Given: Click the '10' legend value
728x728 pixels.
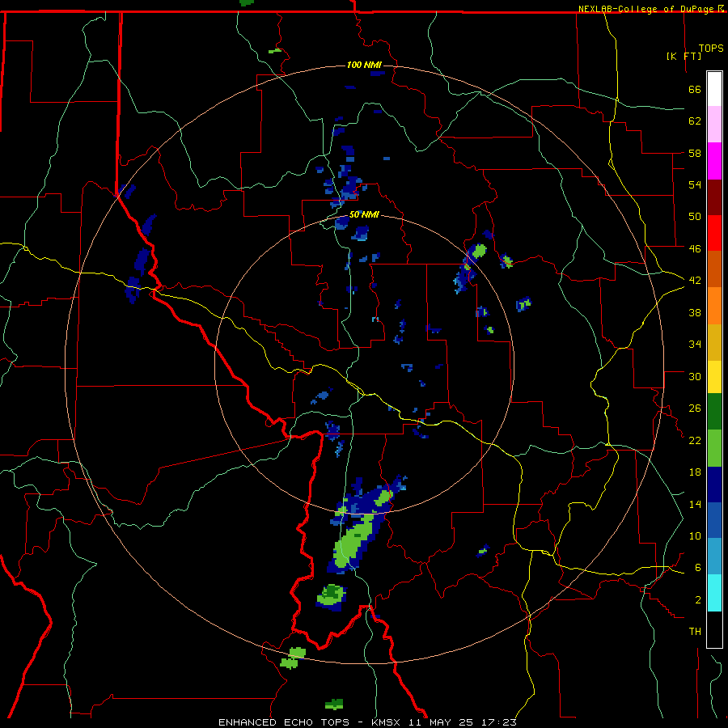Looking at the screenshot, I should (x=695, y=535).
